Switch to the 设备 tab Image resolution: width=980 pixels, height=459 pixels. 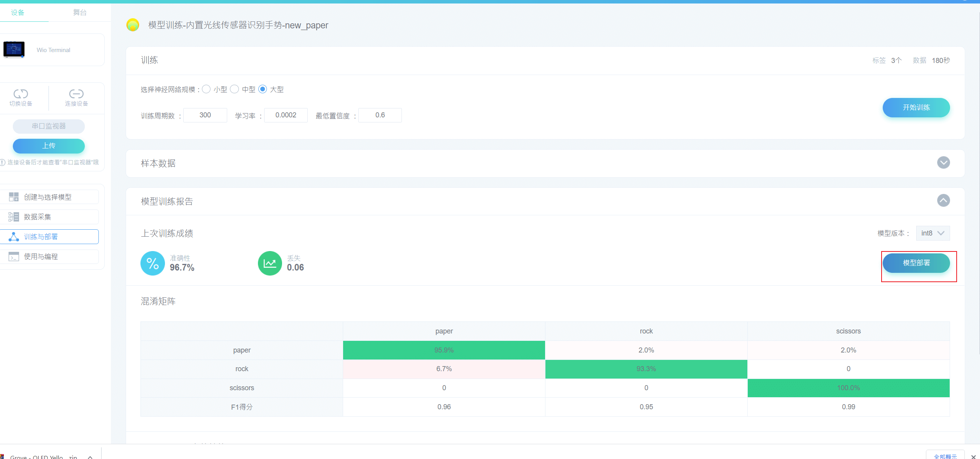[18, 12]
